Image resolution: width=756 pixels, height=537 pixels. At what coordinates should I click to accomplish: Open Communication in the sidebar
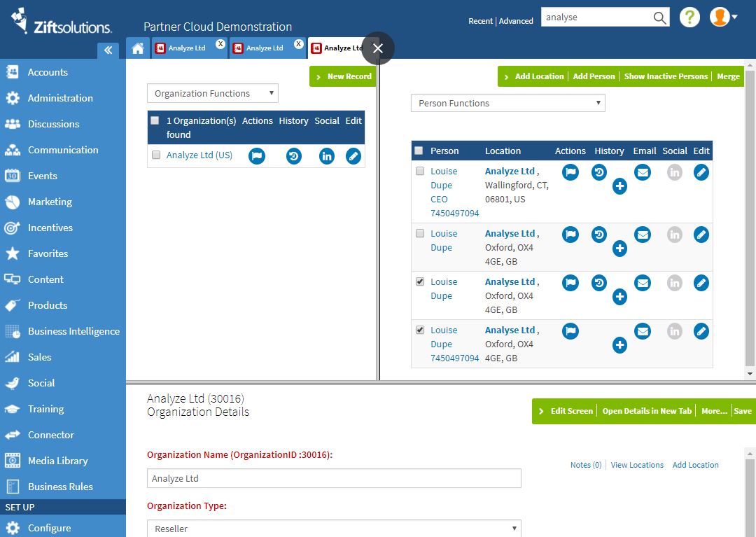[63, 150]
